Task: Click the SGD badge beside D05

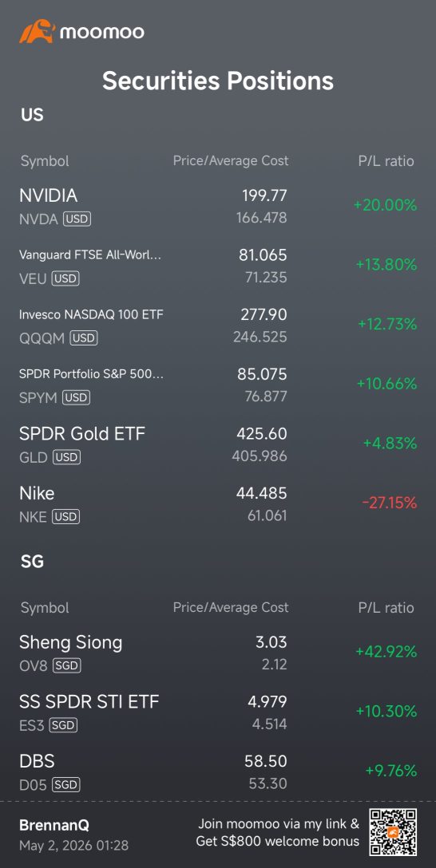Action: [66, 784]
